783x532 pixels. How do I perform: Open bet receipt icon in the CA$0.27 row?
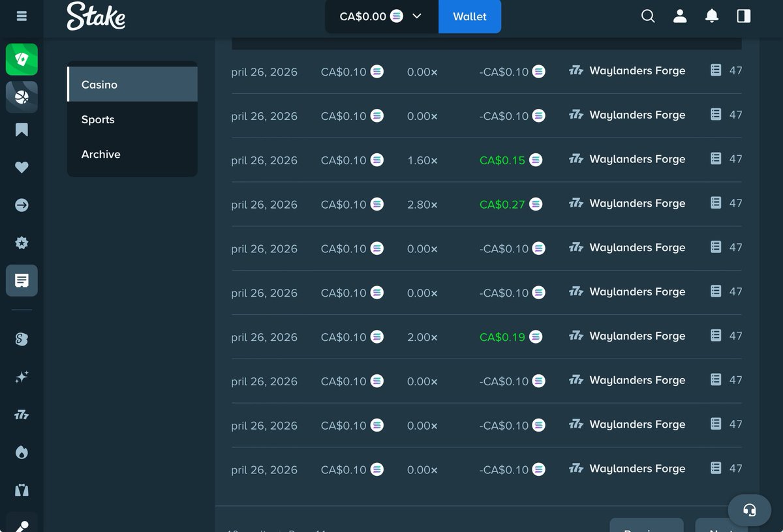tap(716, 203)
